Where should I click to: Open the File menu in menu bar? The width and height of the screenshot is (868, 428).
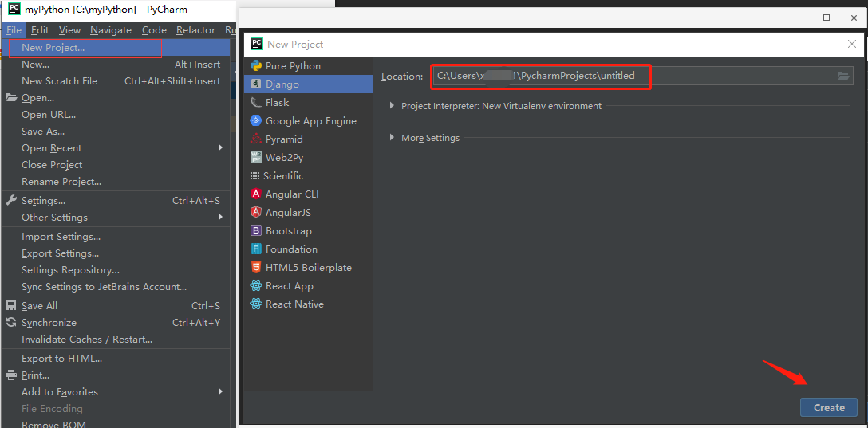(14, 30)
